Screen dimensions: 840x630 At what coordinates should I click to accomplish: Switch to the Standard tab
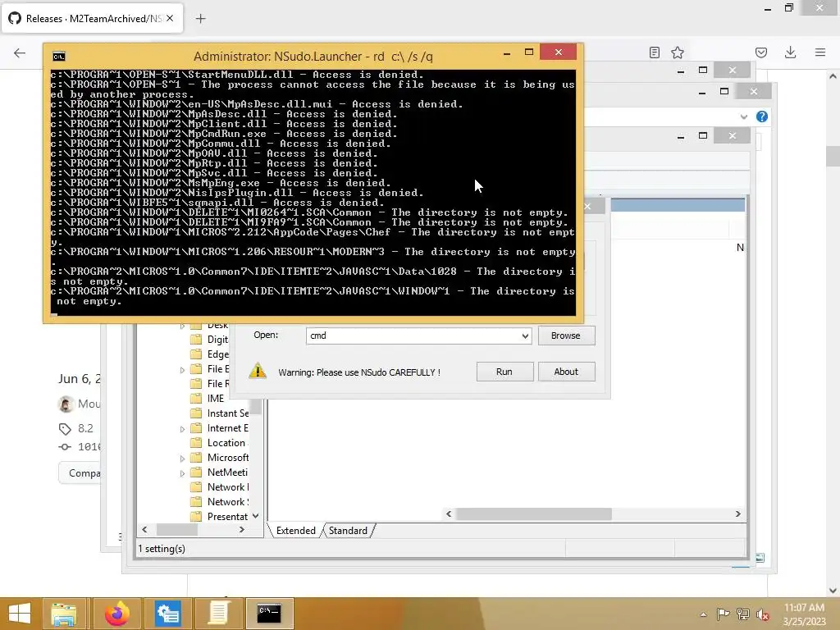click(348, 531)
